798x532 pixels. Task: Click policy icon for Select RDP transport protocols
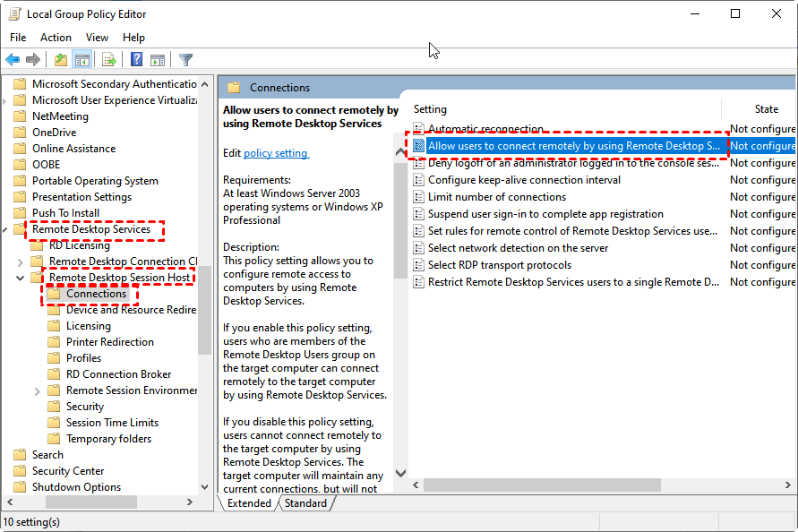coord(418,265)
